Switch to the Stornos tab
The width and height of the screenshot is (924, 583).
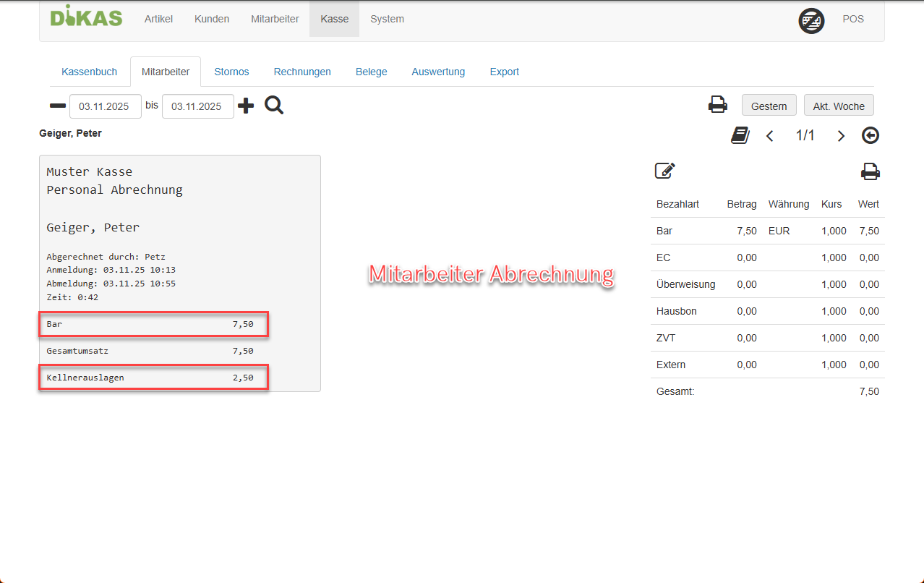click(231, 72)
